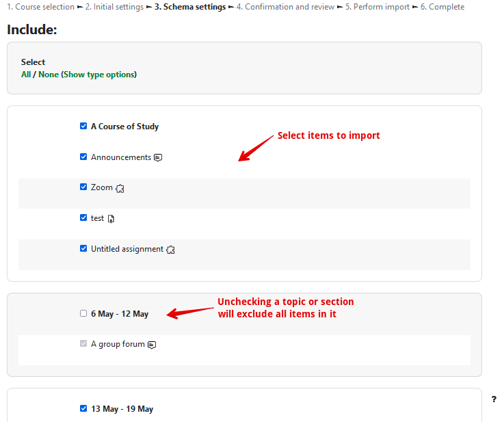Go to step 1 Course selection

(x=40, y=7)
